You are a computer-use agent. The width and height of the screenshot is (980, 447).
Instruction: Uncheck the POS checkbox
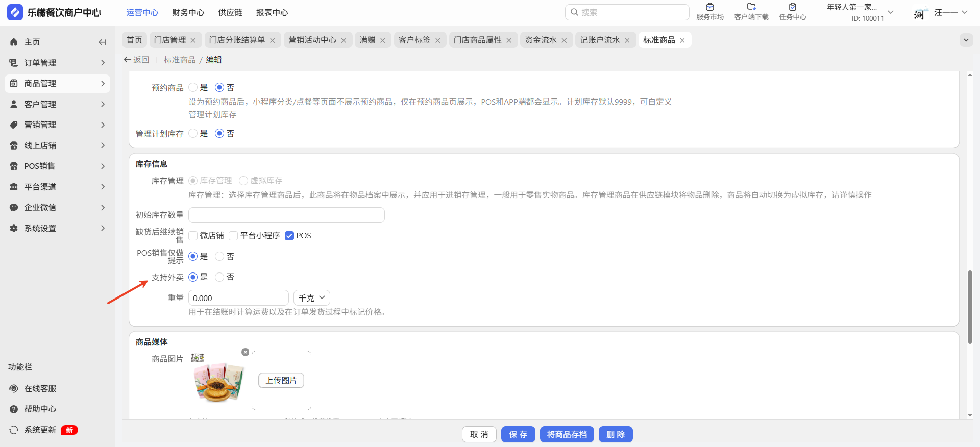click(289, 235)
